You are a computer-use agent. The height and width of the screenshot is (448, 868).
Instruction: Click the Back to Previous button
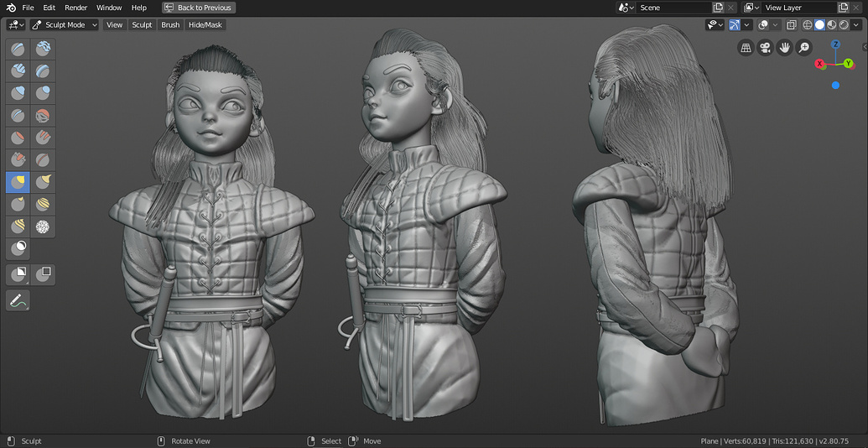(200, 8)
